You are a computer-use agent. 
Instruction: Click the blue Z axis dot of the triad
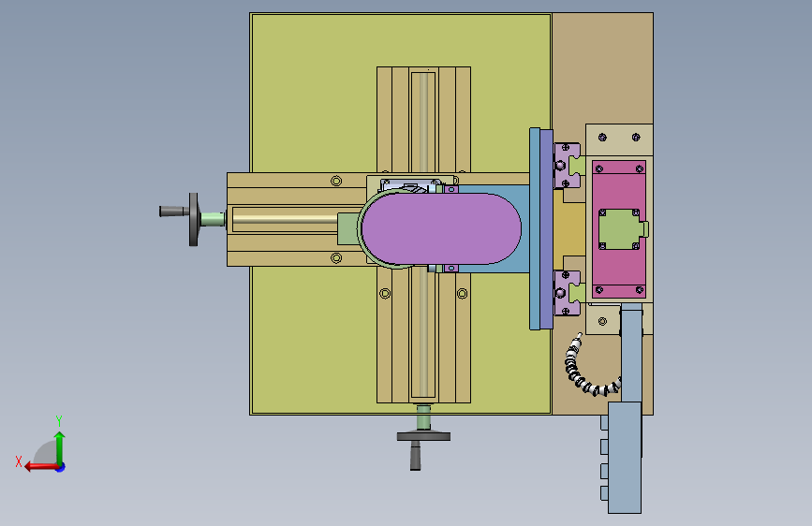tap(61, 467)
